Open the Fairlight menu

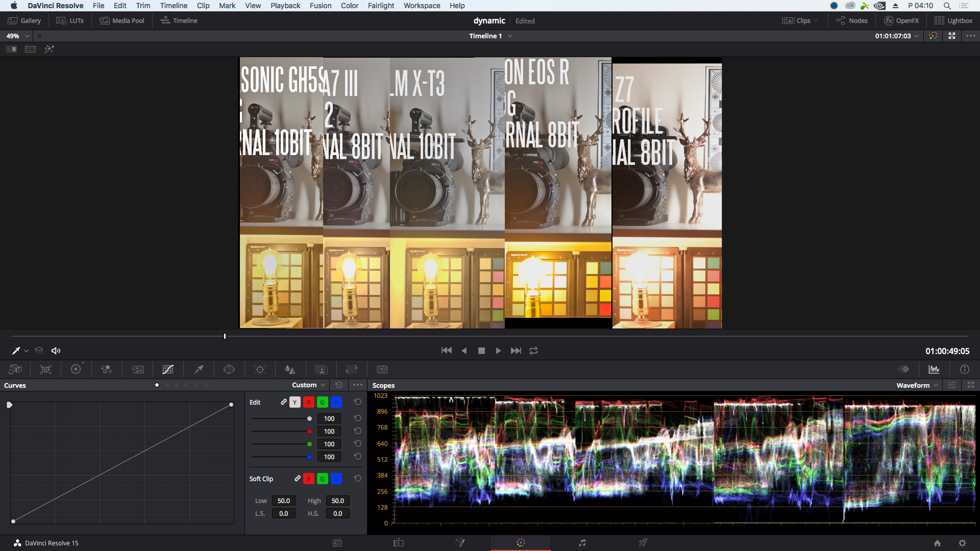click(381, 6)
